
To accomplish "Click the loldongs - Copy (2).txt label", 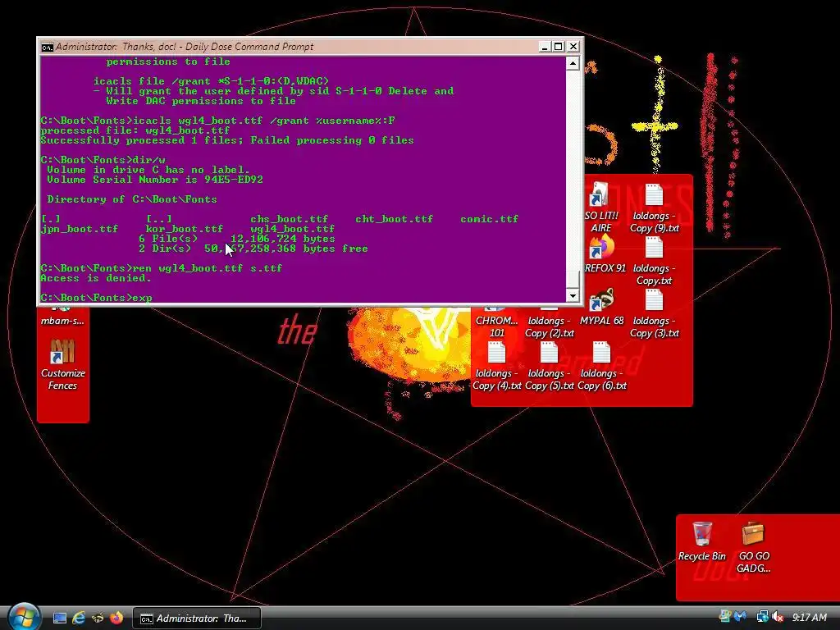I will click(x=549, y=326).
